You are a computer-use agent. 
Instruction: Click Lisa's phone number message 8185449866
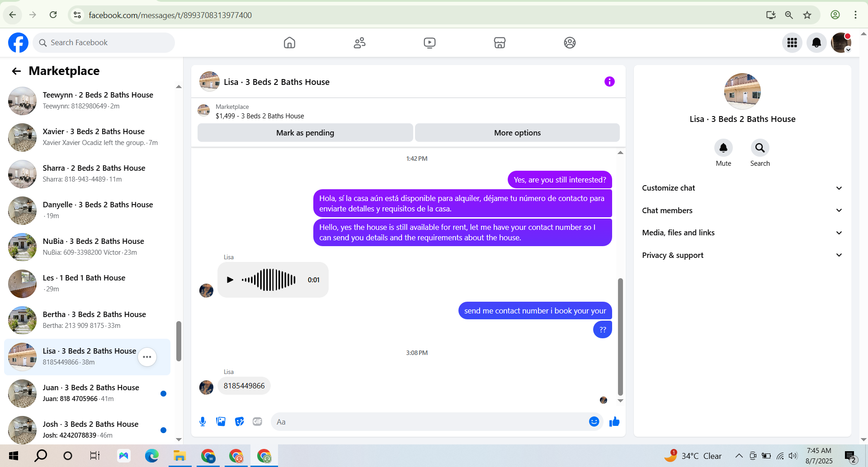tap(244, 386)
